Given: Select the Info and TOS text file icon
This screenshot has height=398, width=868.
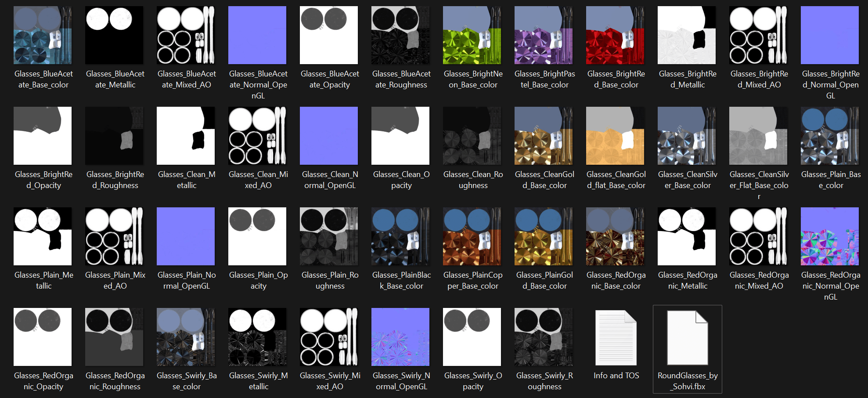Looking at the screenshot, I should (616, 337).
